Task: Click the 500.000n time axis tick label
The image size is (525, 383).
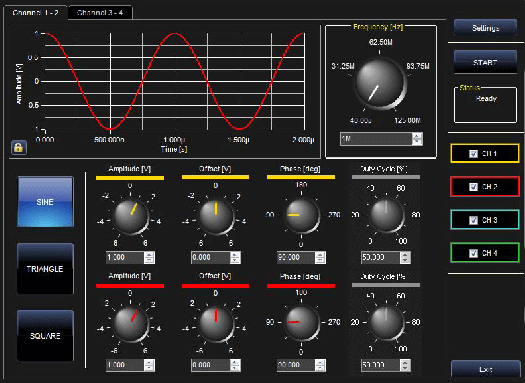Action: 109,140
